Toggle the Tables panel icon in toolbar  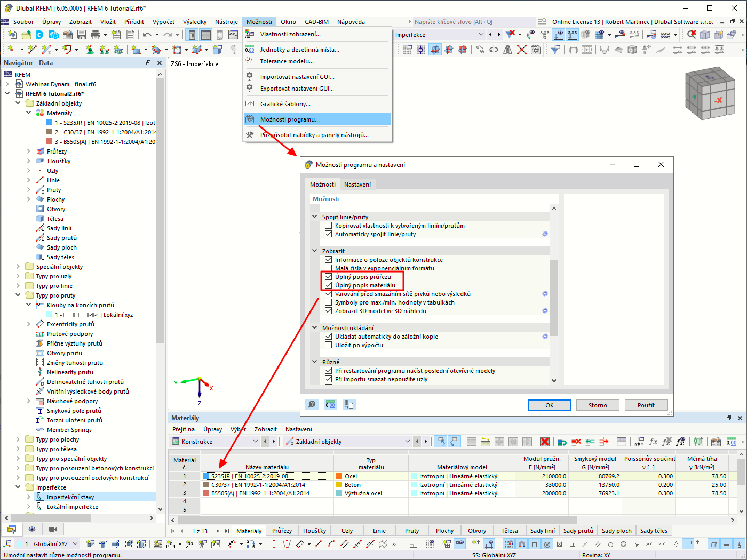tap(205, 35)
